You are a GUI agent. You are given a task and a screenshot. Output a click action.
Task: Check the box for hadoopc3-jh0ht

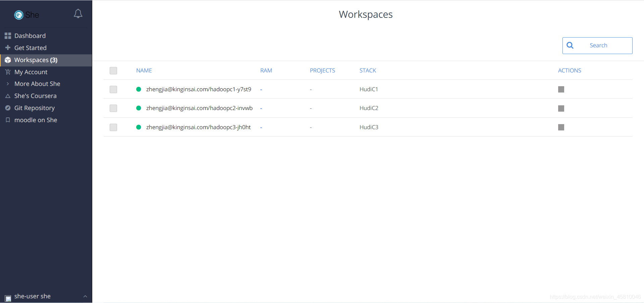point(113,127)
